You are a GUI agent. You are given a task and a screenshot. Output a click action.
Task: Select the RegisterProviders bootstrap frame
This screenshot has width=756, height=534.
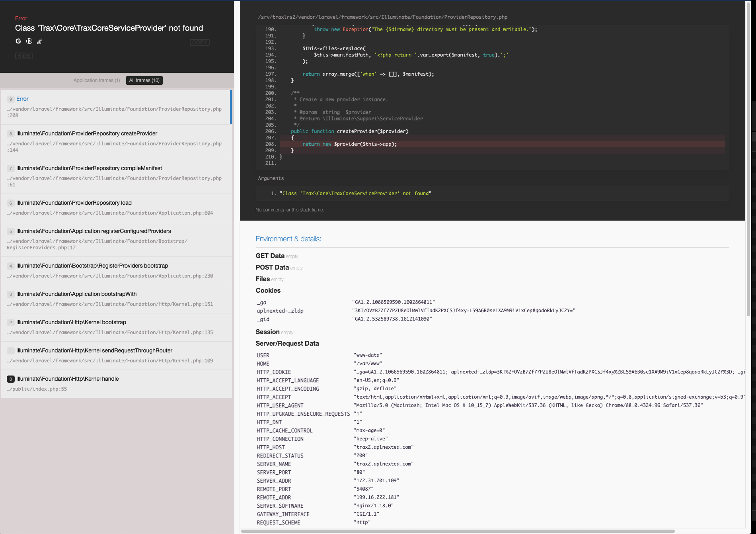point(115,270)
